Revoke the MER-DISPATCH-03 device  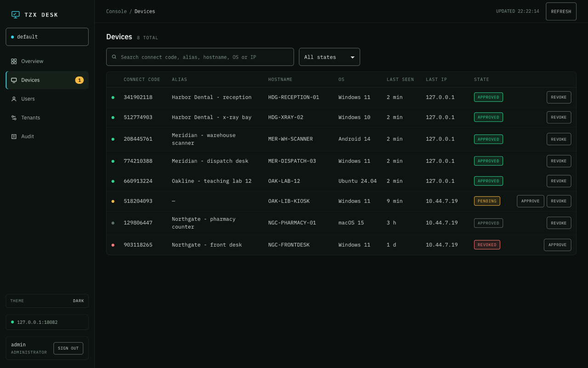559,161
